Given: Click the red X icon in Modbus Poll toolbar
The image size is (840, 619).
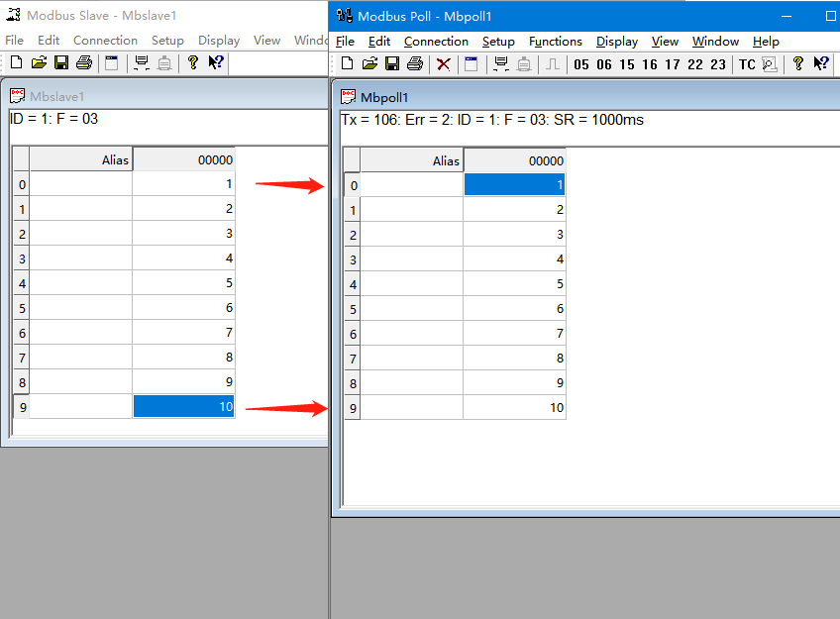Looking at the screenshot, I should click(443, 64).
